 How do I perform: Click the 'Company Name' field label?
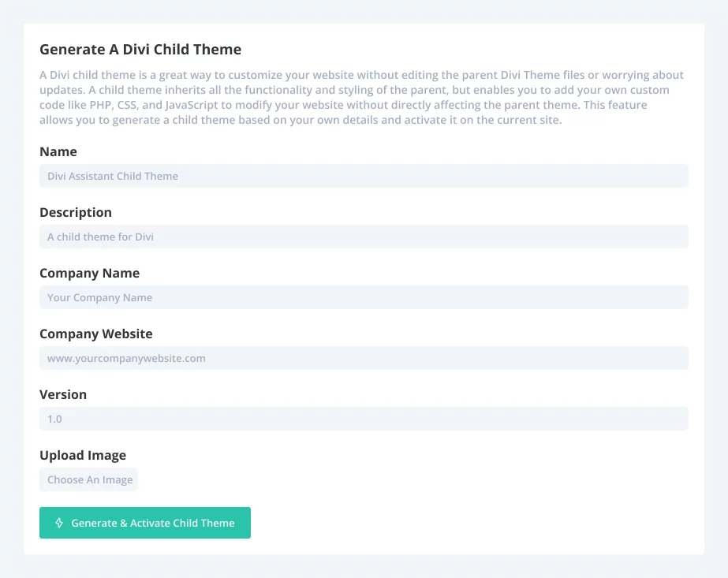tap(90, 274)
